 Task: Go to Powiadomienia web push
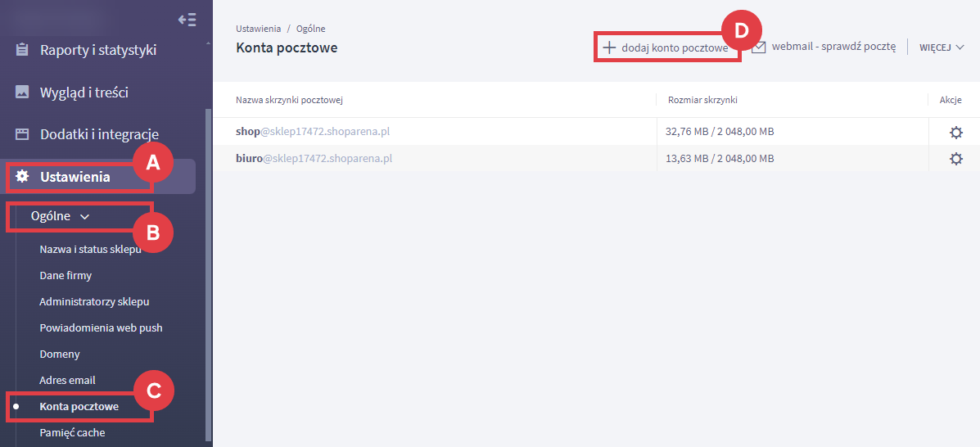[x=101, y=328]
